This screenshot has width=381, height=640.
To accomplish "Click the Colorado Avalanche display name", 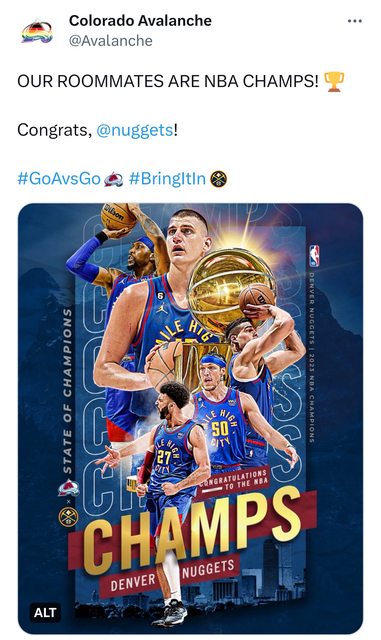I will tap(140, 20).
